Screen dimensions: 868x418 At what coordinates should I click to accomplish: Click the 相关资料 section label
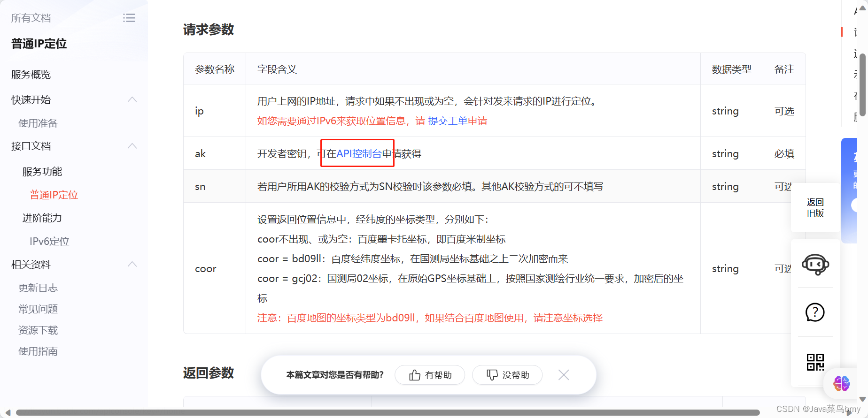[x=31, y=265]
